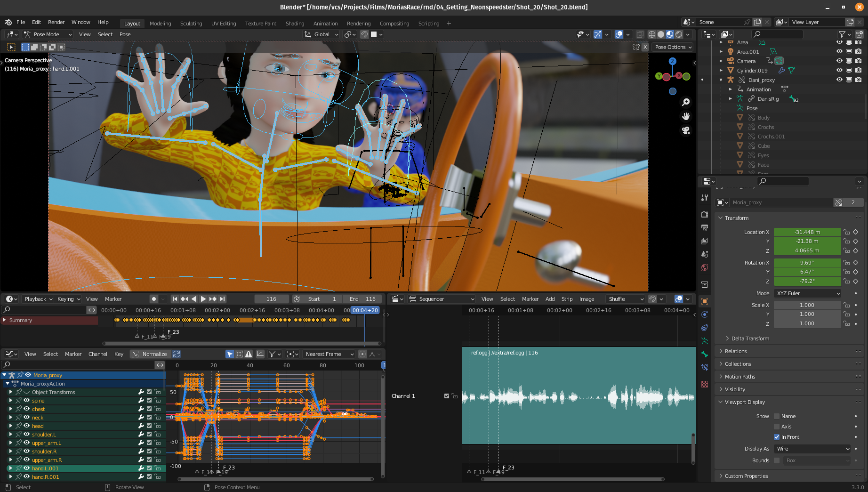Viewport: 868px width, 492px height.
Task: Toggle X-ray display in viewport
Action: click(640, 34)
